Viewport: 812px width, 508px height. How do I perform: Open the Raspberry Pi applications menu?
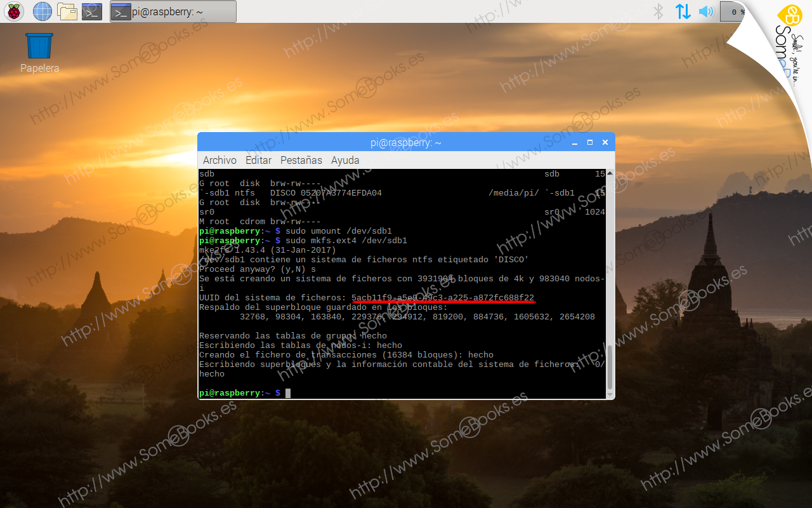pos(13,11)
